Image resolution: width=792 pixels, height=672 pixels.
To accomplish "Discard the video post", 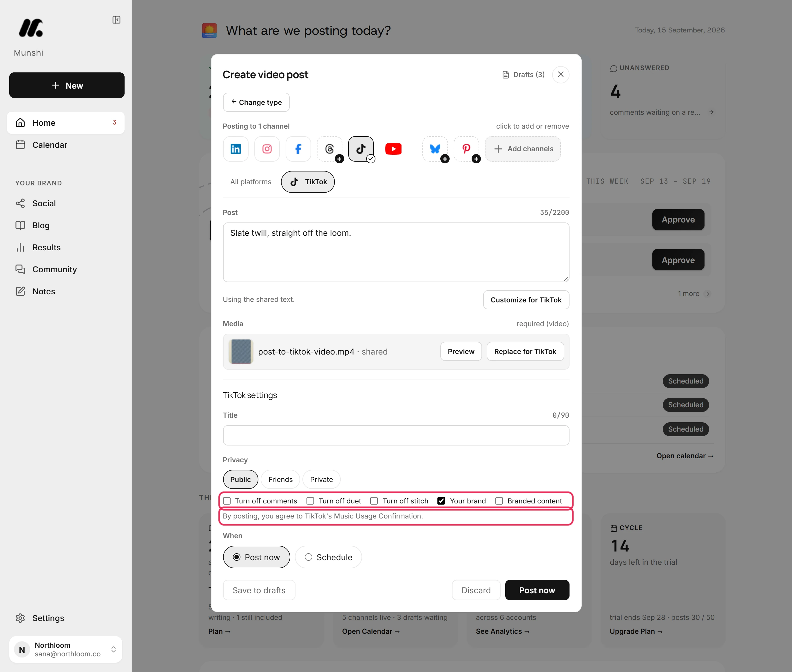I will point(476,590).
